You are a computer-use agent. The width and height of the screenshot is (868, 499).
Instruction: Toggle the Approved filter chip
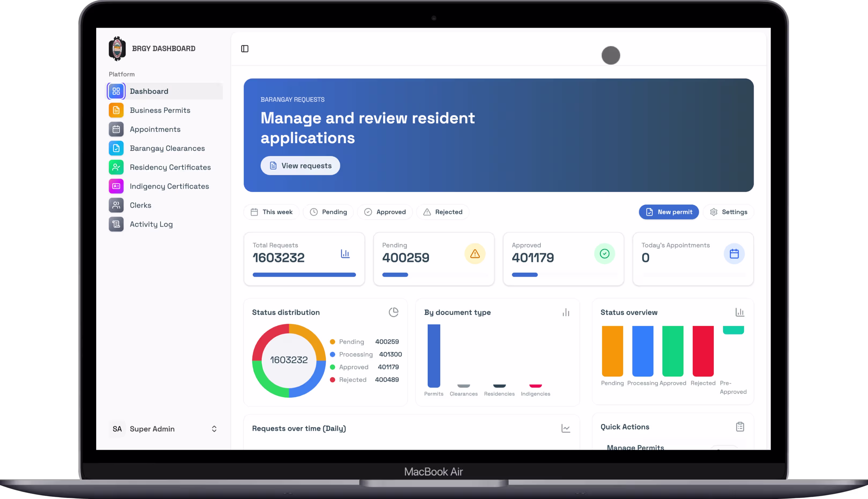pyautogui.click(x=385, y=212)
